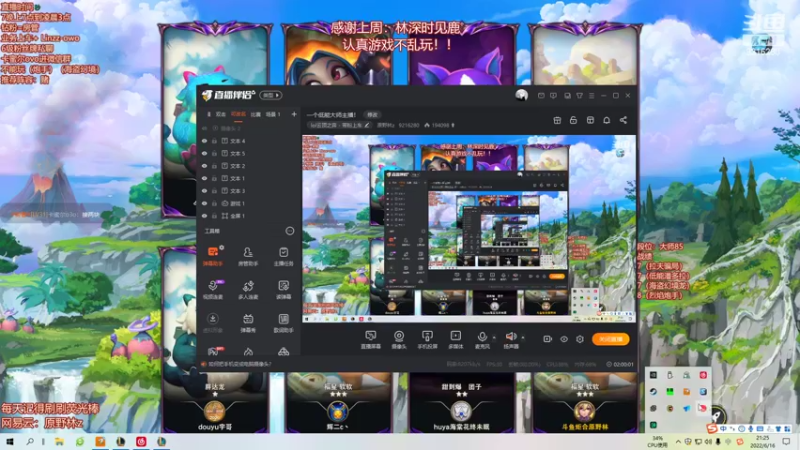Hide the 文本 1 layer

205,179
